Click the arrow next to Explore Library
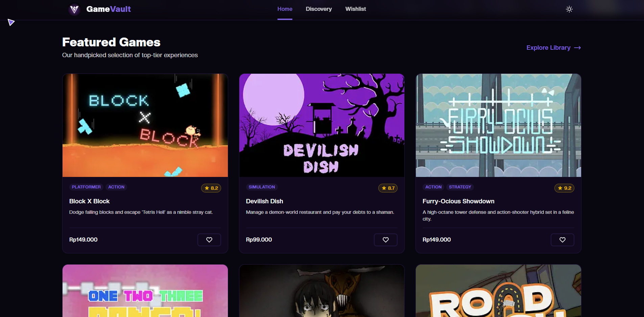This screenshot has height=317, width=644. click(x=577, y=48)
